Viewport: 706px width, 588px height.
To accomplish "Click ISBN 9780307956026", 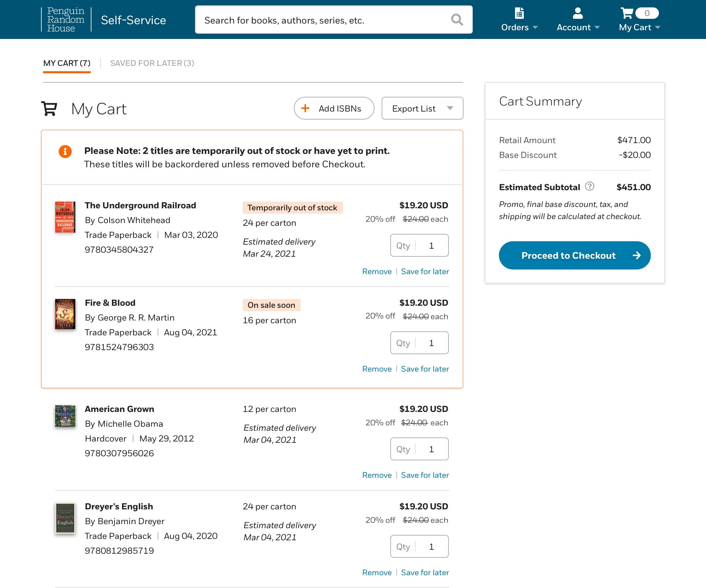I will (119, 453).
